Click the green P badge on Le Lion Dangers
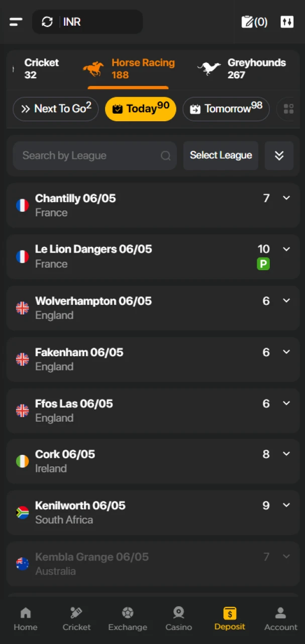Screen dimensions: 305x644 point(263,264)
